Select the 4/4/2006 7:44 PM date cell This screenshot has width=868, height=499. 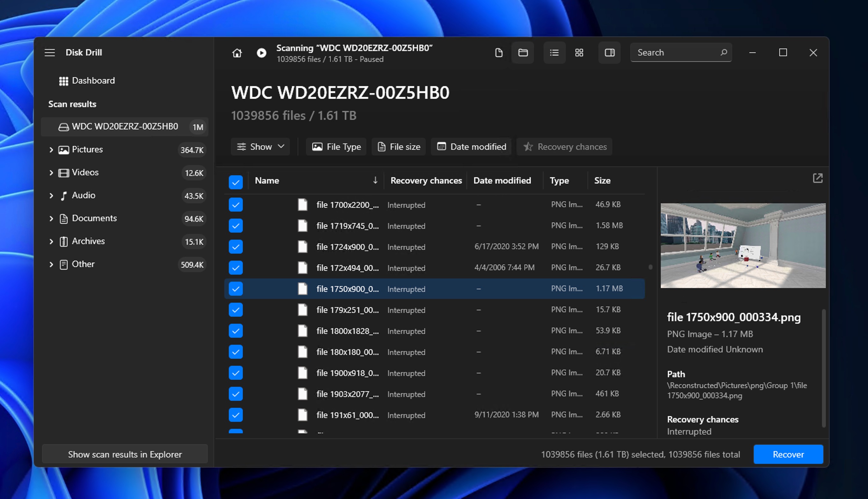point(504,267)
